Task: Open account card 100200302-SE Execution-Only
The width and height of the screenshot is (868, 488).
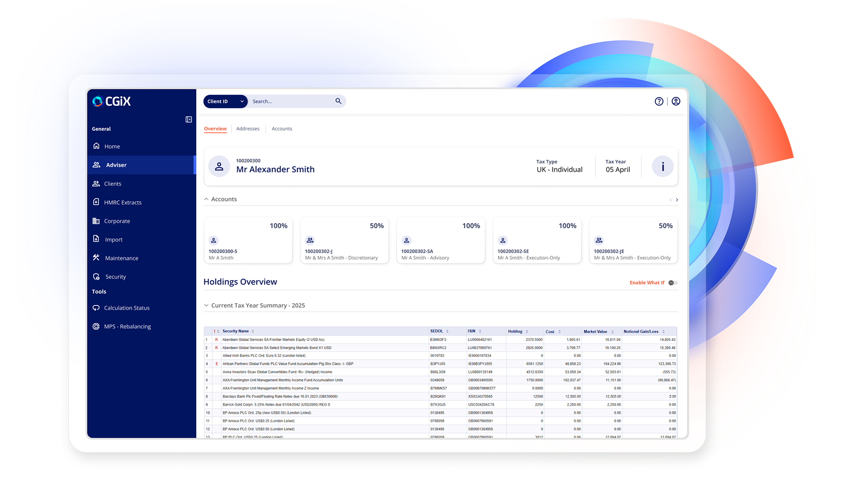Action: (537, 240)
